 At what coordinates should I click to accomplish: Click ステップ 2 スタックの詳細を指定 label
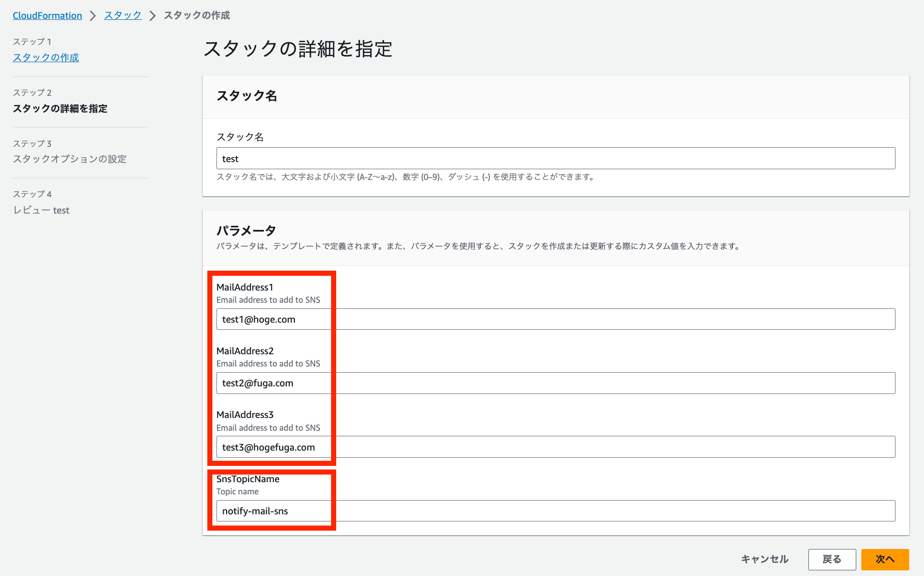(x=60, y=109)
